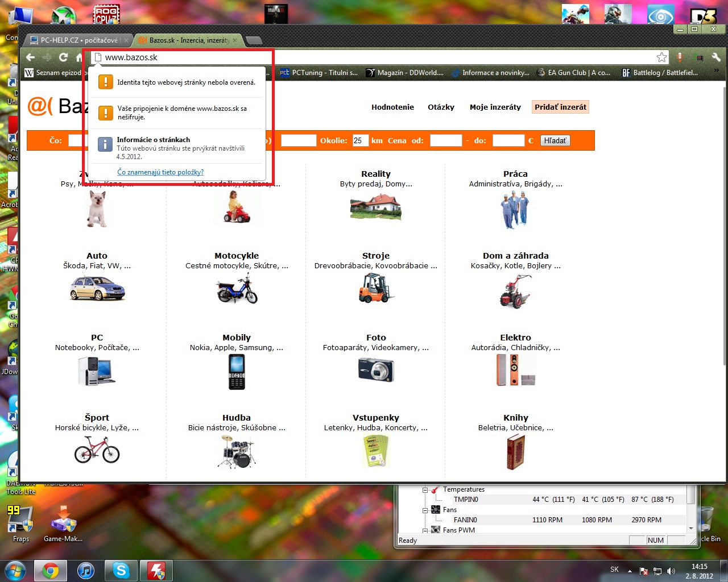Click the iTunes taskbar icon
This screenshot has width=728, height=582.
pos(86,571)
